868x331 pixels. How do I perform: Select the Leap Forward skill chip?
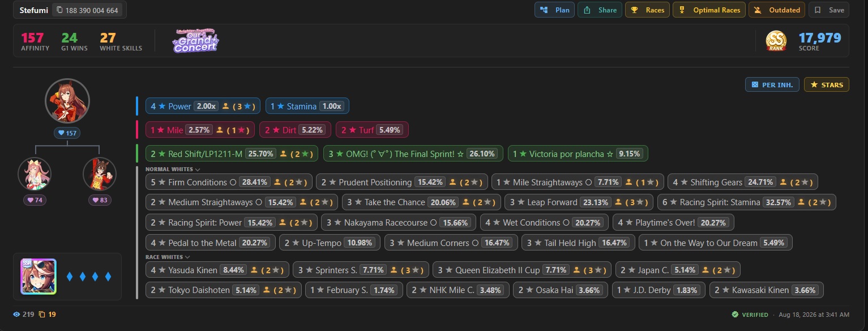coord(579,202)
